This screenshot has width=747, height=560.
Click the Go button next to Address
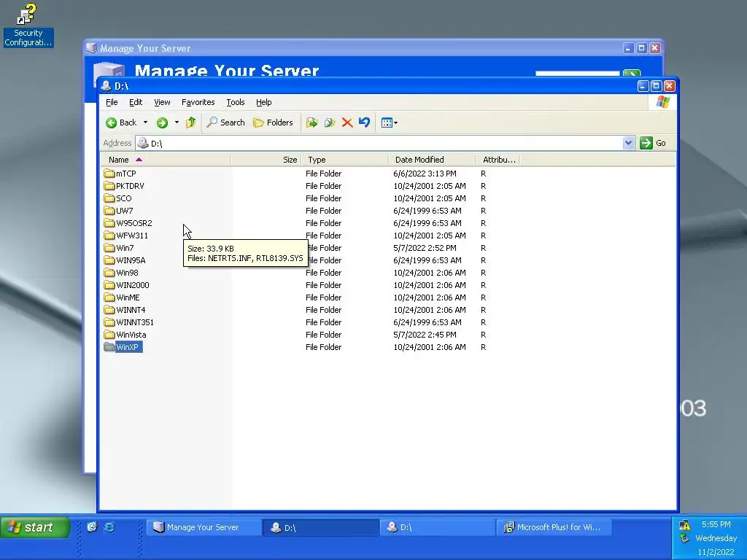coord(653,143)
